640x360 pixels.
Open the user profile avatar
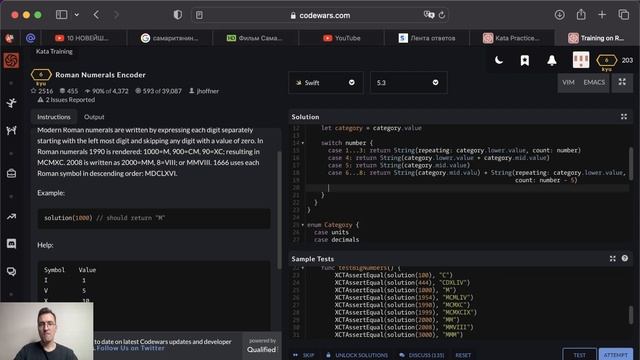pyautogui.click(x=581, y=60)
